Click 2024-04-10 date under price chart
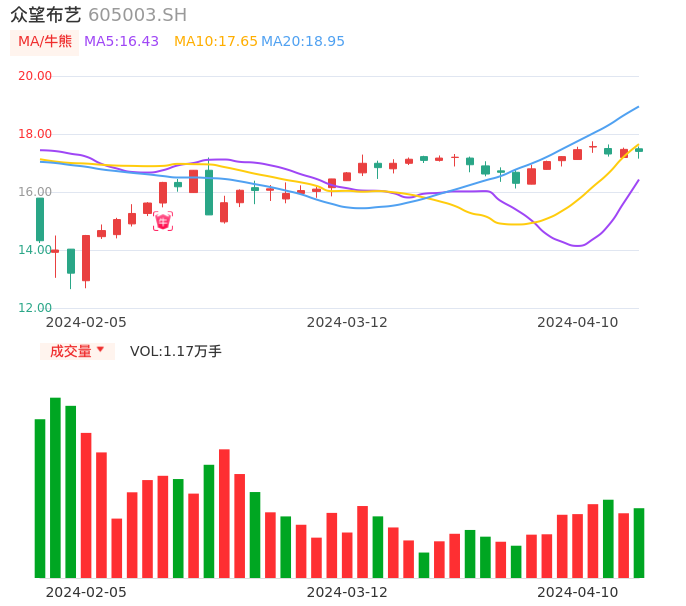The image size is (686, 606). click(x=578, y=323)
